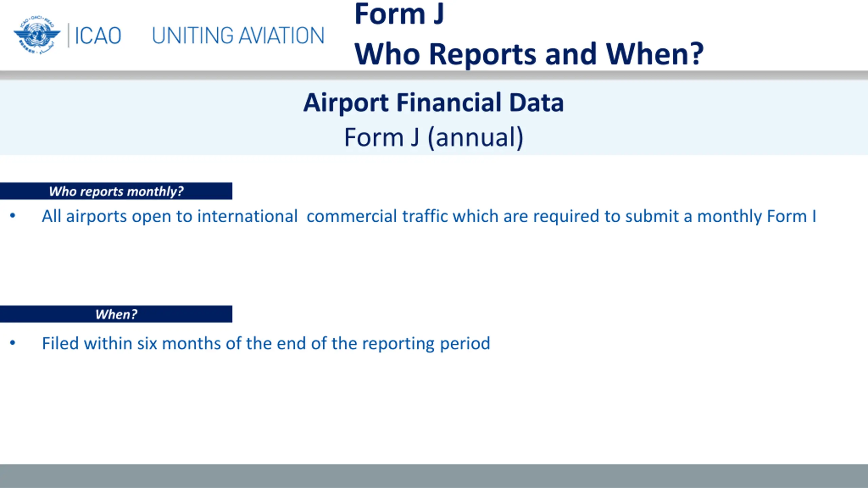Select the Airport Financial Data heading
The image size is (868, 488).
tap(434, 102)
